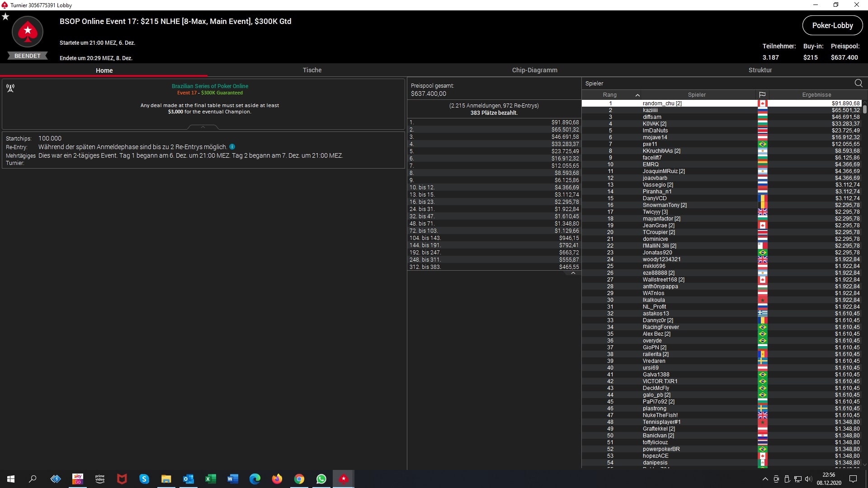Viewport: 868px width, 488px height.
Task: Click the Re-Entry info icon
Action: tap(232, 147)
